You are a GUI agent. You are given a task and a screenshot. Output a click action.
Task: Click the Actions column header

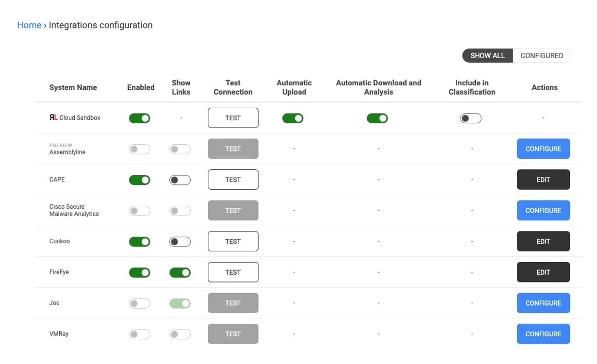coord(545,87)
